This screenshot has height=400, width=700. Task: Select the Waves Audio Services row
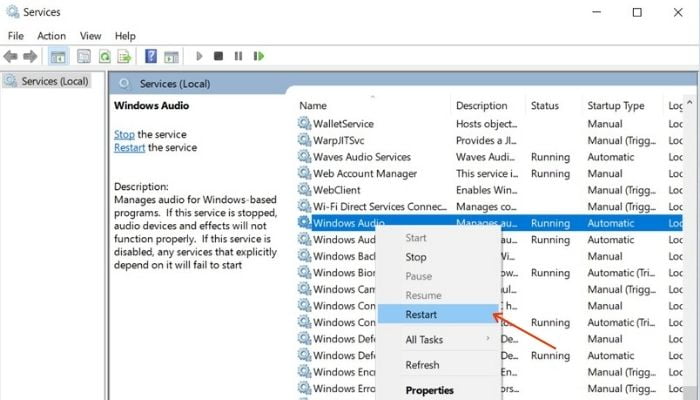(x=490, y=157)
